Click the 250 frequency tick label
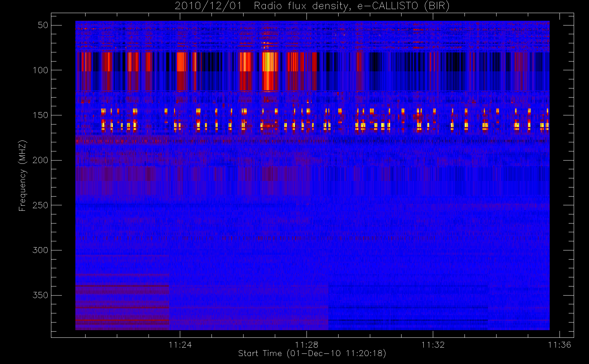The image size is (589, 364). (40, 205)
